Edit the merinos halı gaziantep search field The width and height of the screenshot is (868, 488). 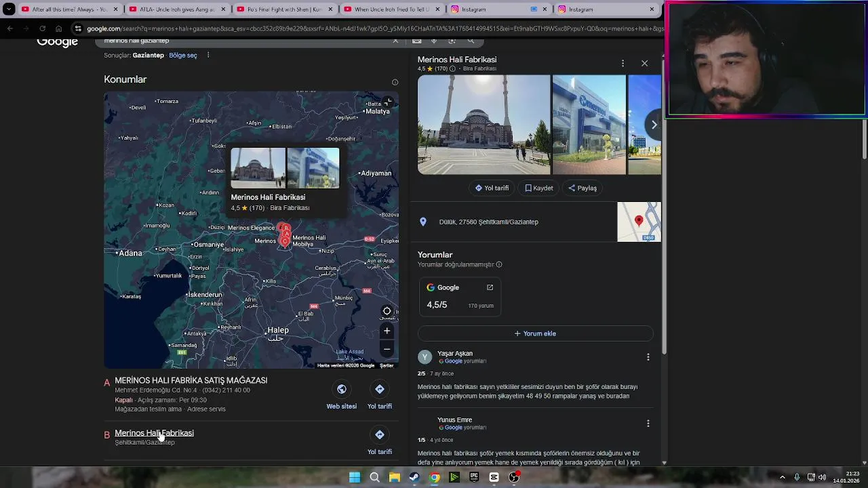coord(244,41)
